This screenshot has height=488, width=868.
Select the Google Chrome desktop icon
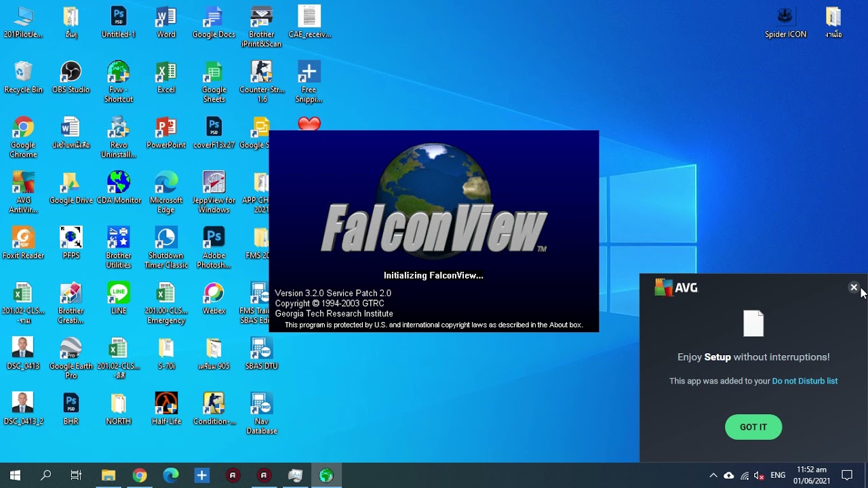click(x=23, y=137)
